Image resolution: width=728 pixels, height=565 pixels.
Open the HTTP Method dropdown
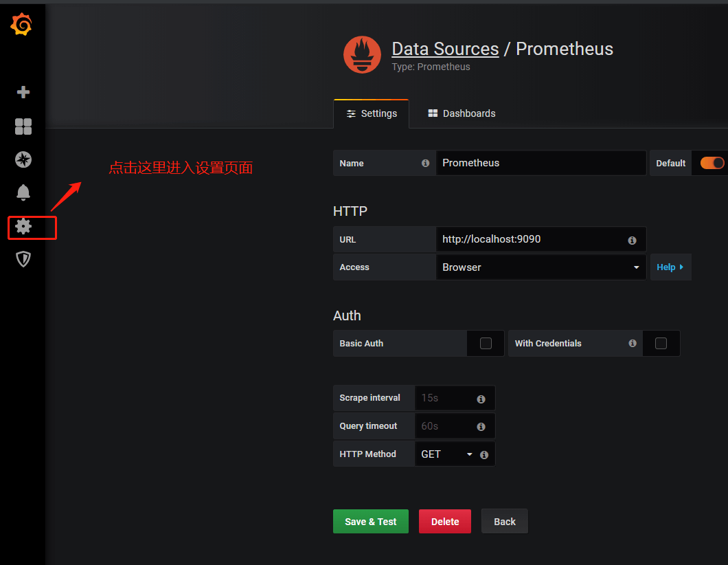(446, 454)
